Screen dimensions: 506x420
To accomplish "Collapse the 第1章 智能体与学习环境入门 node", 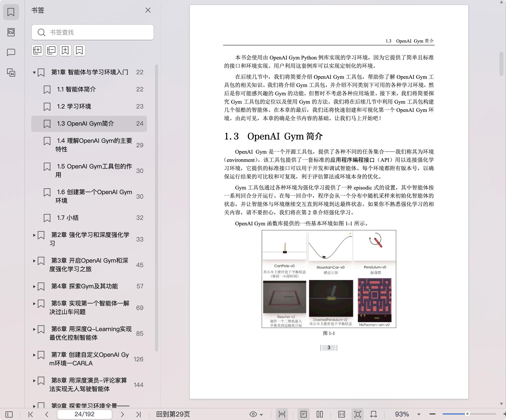I will coord(34,73).
